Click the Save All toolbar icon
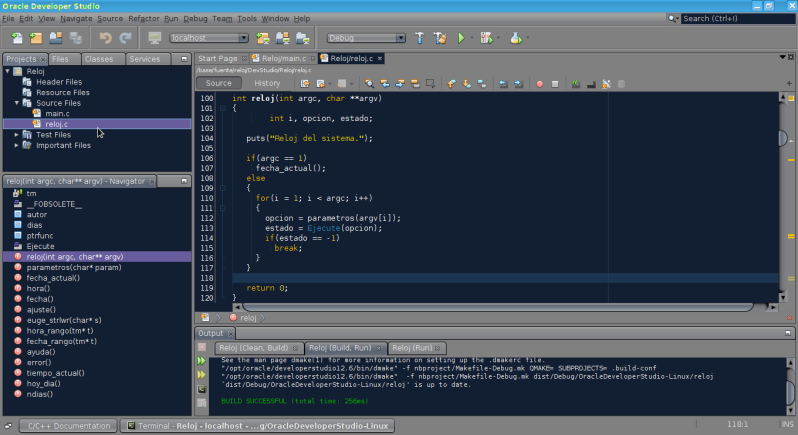 pyautogui.click(x=76, y=38)
